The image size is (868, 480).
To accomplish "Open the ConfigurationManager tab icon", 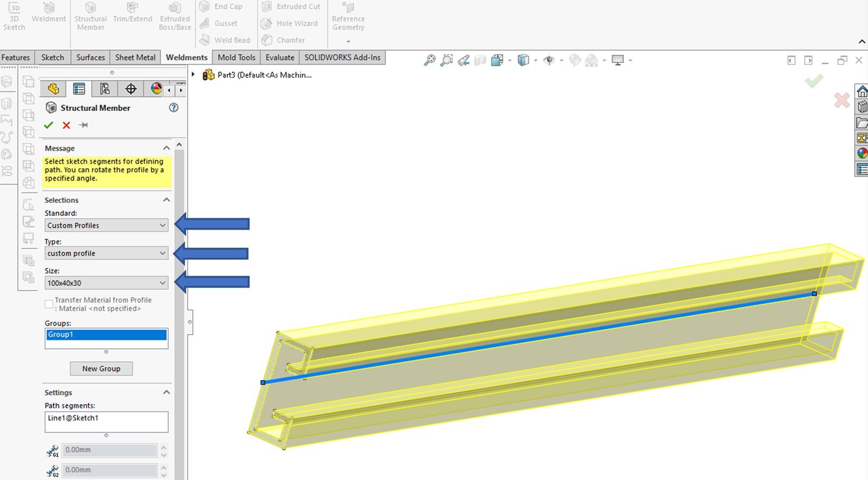I will (105, 89).
